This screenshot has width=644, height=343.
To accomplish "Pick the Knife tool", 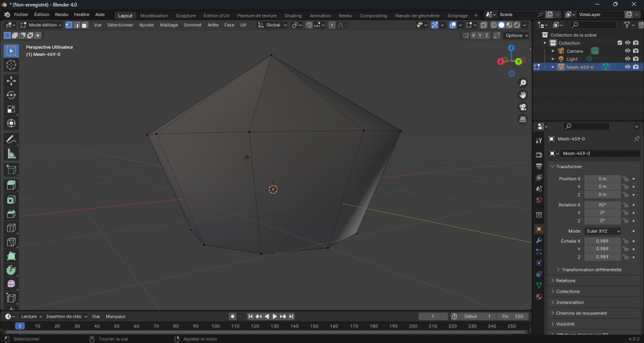I will click(x=11, y=242).
